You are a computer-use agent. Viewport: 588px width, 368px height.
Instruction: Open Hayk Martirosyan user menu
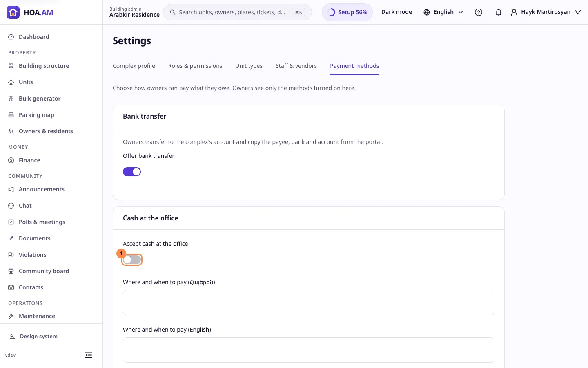click(x=546, y=12)
